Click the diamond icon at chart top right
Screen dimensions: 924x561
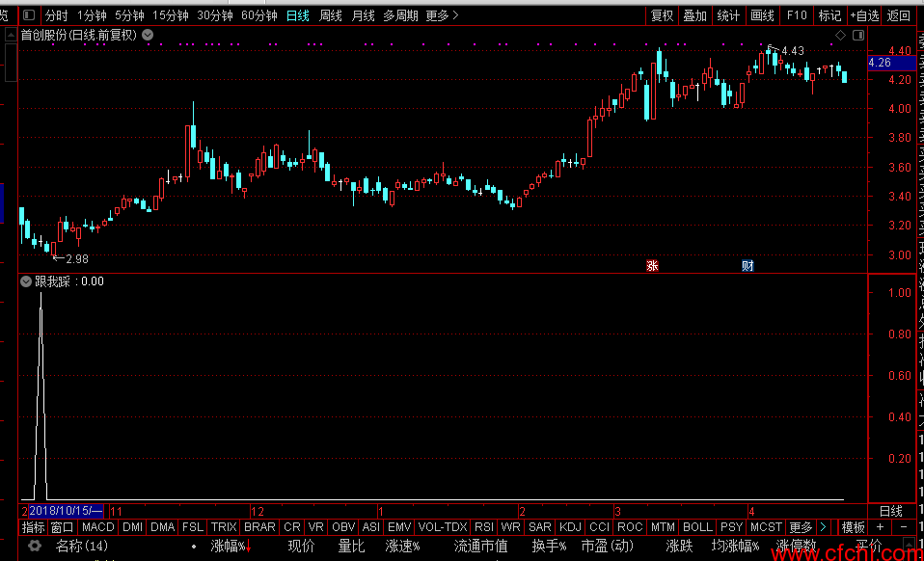pos(840,36)
